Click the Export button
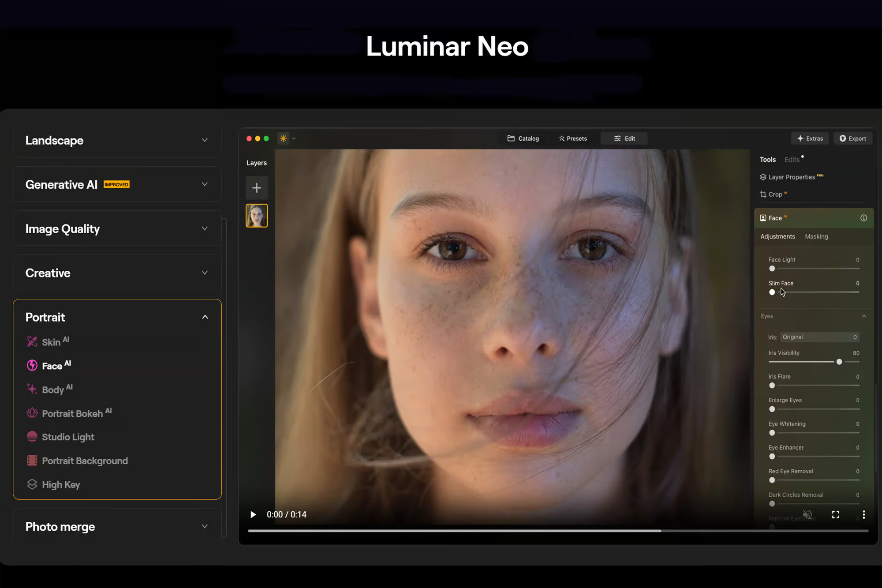 click(x=852, y=138)
